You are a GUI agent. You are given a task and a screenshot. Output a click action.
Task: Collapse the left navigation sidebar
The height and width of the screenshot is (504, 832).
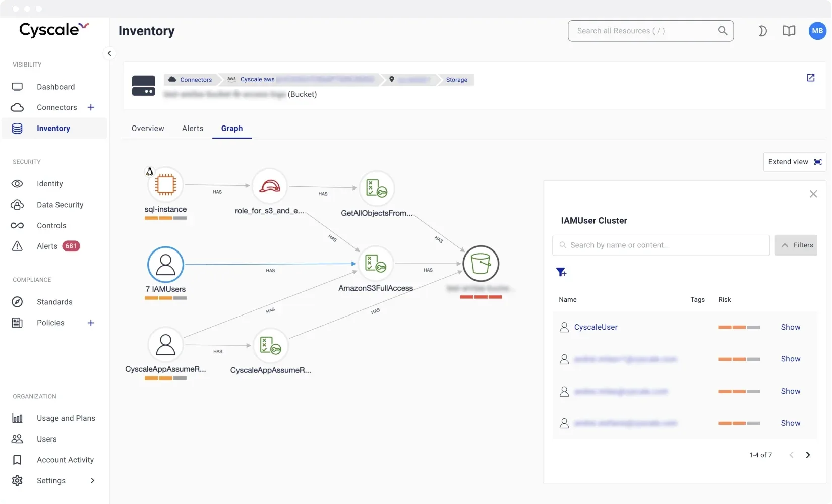(x=109, y=53)
